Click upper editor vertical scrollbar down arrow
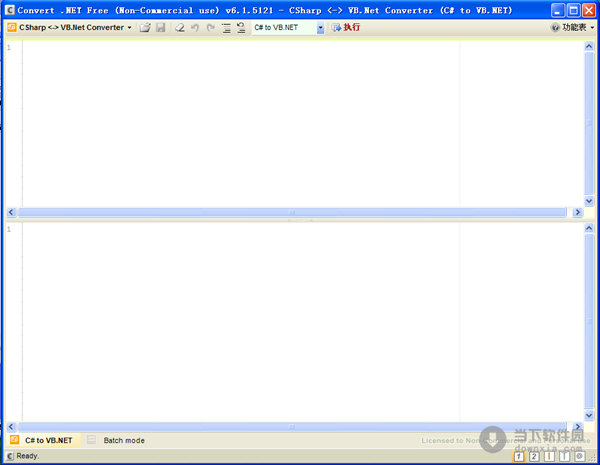 [x=589, y=201]
